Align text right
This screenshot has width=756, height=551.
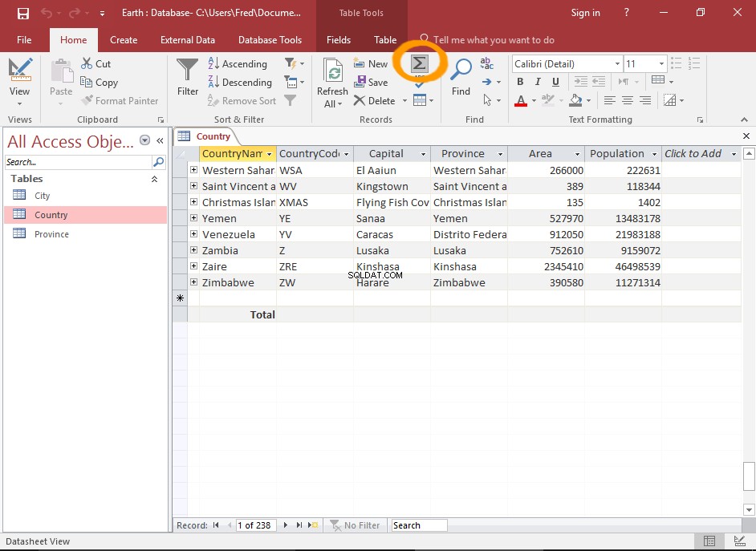[x=645, y=101]
